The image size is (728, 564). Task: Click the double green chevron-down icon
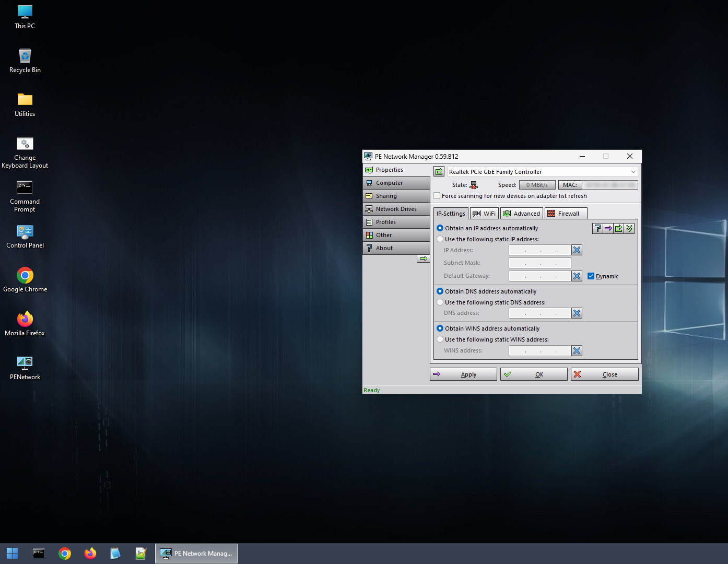pyautogui.click(x=629, y=228)
